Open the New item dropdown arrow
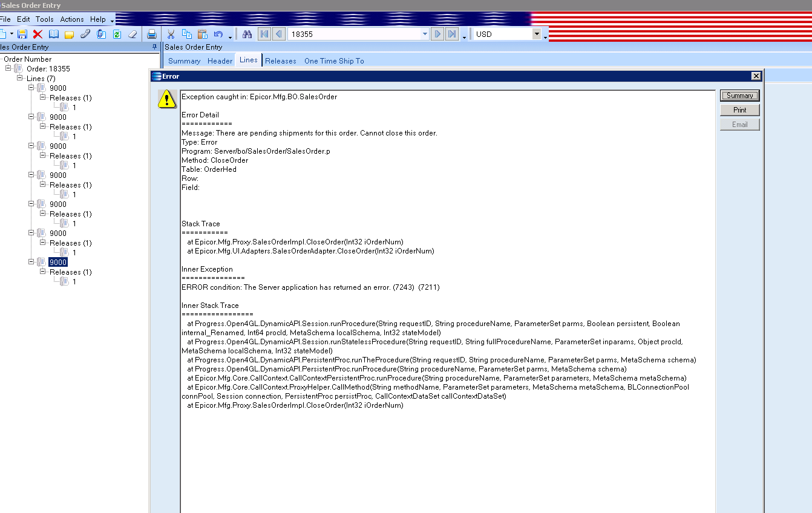Viewport: 812px width, 513px height. tap(11, 34)
